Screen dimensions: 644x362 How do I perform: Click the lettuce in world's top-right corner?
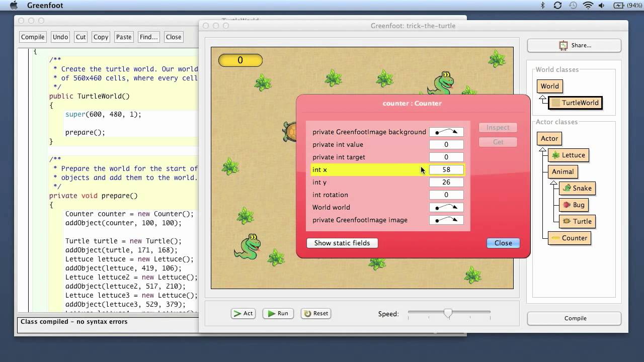[x=497, y=58]
